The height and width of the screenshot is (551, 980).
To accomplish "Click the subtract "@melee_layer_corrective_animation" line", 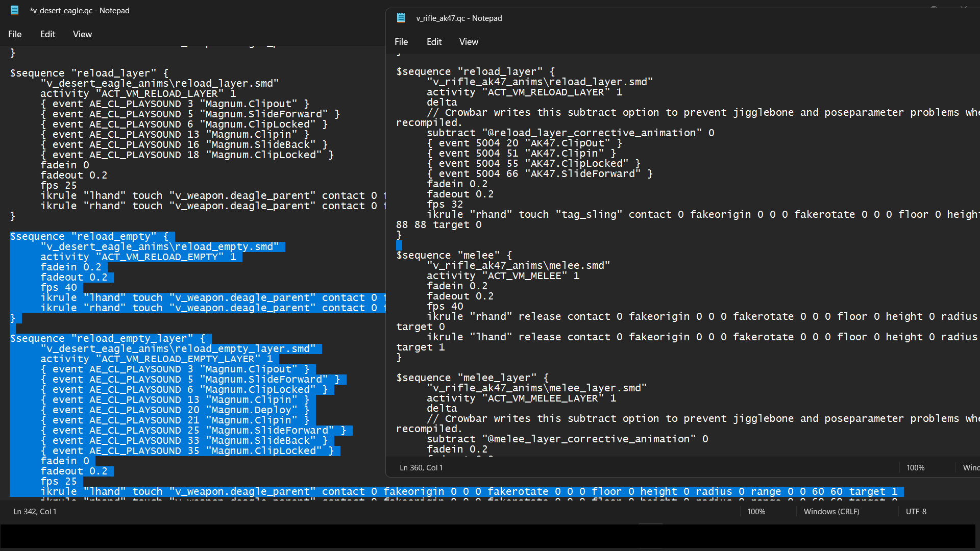I will tap(567, 439).
